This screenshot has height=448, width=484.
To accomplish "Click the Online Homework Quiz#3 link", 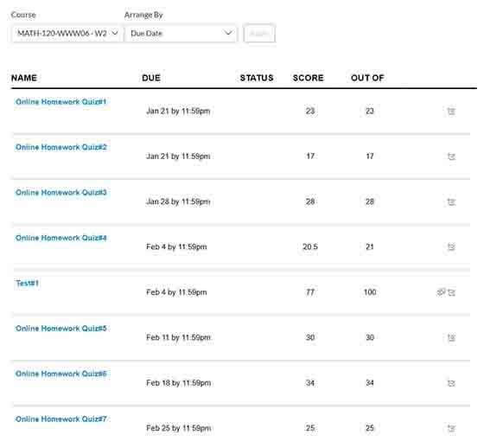I will 61,193.
